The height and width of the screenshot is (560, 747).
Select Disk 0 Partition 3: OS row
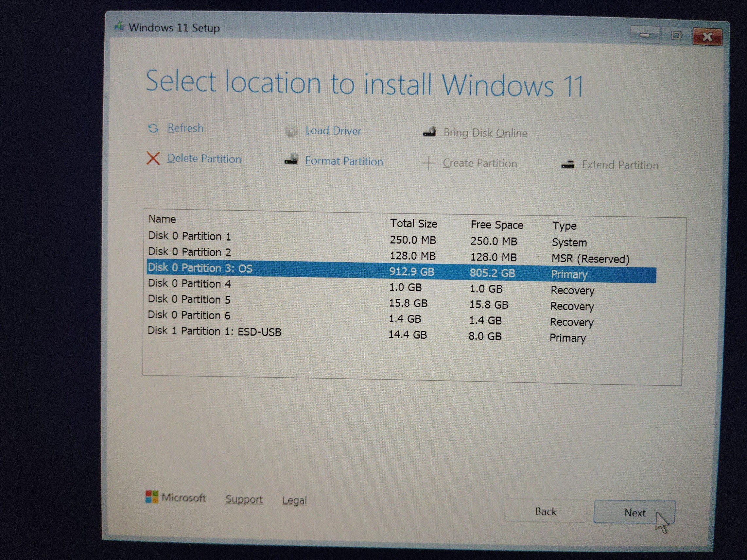401,271
